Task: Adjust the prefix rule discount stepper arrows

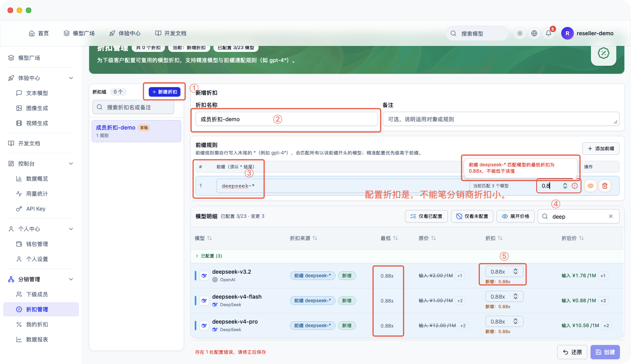Action: coord(565,186)
